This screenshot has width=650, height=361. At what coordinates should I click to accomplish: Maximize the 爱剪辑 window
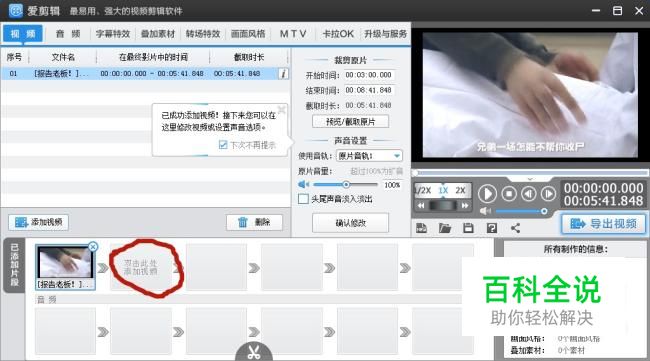point(617,11)
